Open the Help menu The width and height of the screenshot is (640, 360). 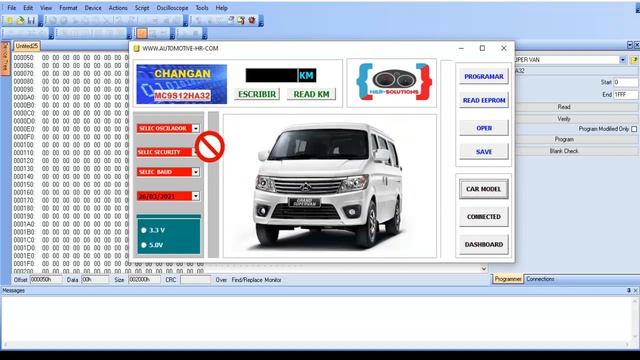(x=222, y=8)
